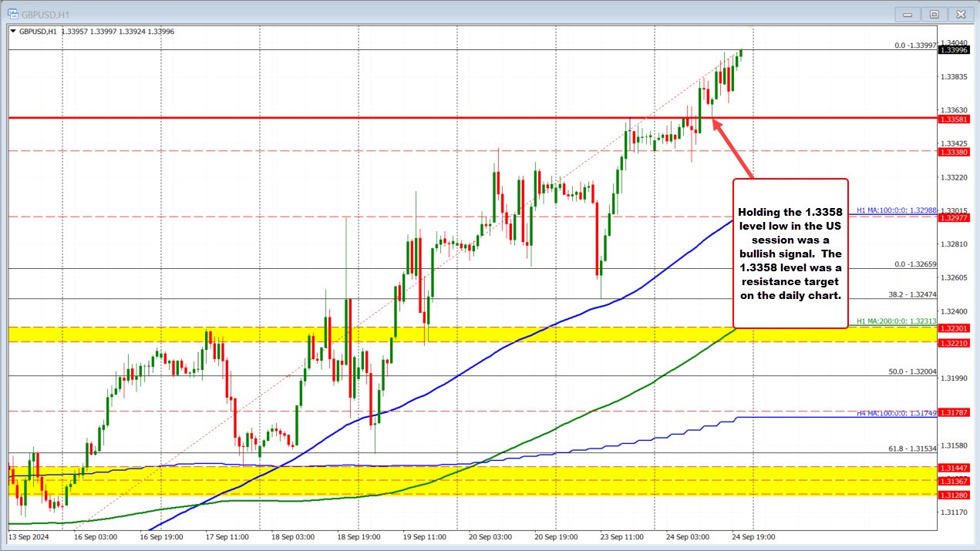
Task: Click the 18 Sep 03:00 time axis label
Action: (295, 536)
